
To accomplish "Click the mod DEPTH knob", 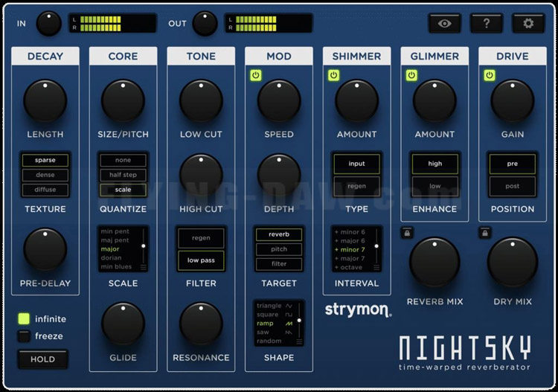I will pos(279,176).
